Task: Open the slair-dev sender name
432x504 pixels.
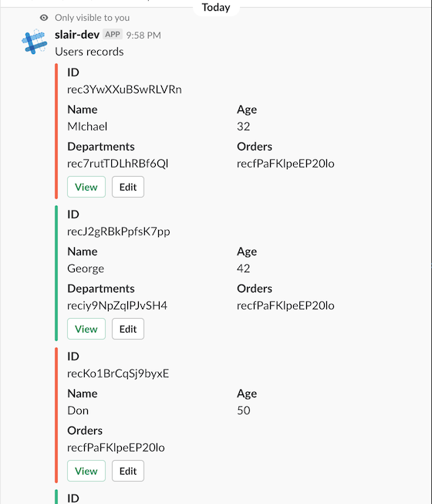Action: (x=77, y=35)
